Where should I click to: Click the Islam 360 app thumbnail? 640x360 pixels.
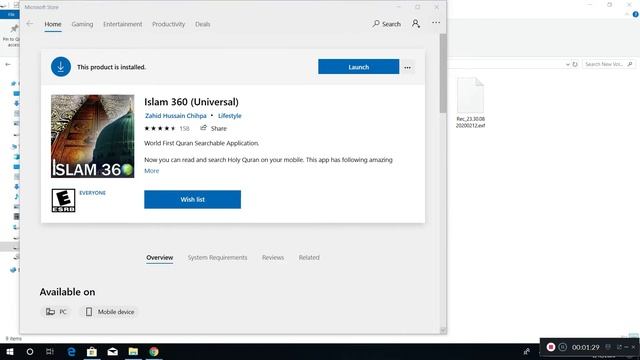coord(92,136)
